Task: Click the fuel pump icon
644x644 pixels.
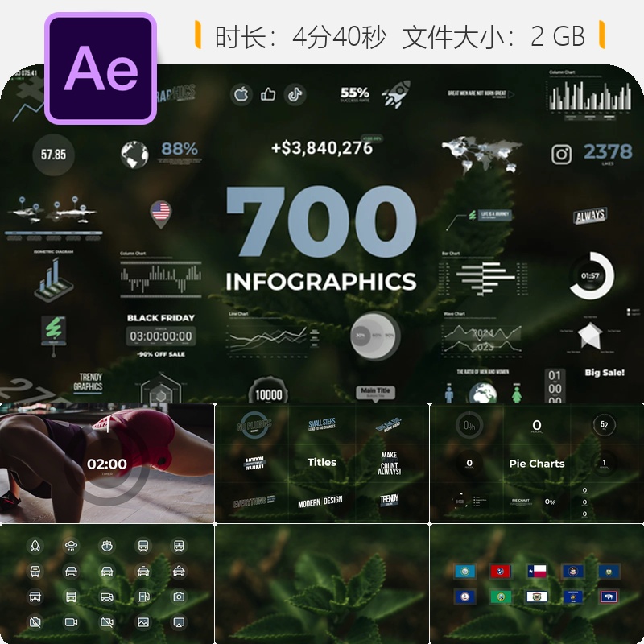Action: point(143,597)
